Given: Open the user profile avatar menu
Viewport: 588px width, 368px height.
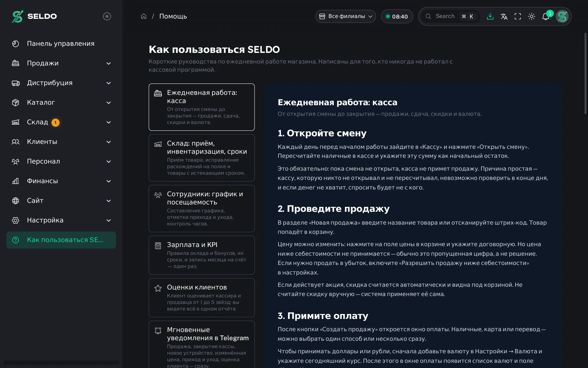Looking at the screenshot, I should tap(562, 16).
